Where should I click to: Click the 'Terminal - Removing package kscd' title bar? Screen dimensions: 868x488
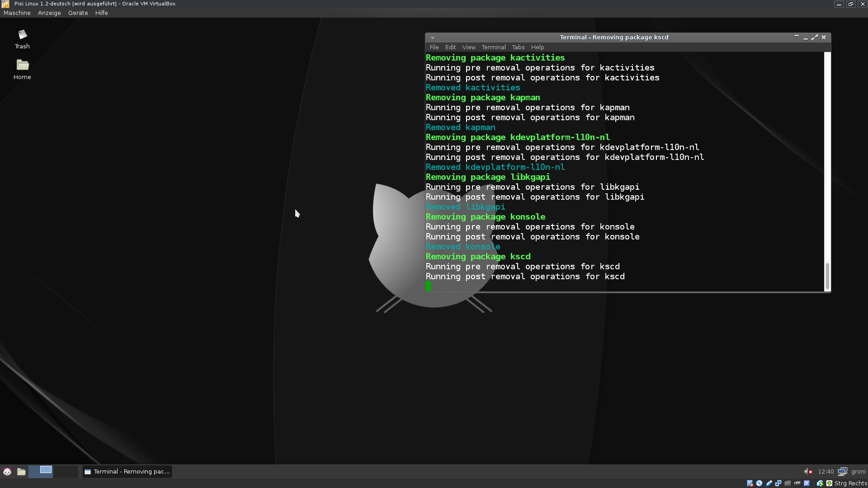(x=614, y=37)
